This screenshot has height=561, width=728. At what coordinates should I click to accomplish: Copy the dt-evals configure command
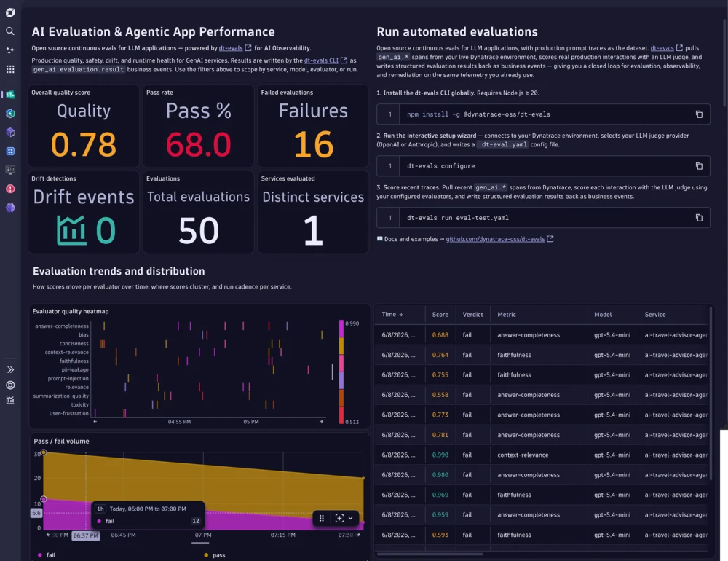click(699, 166)
